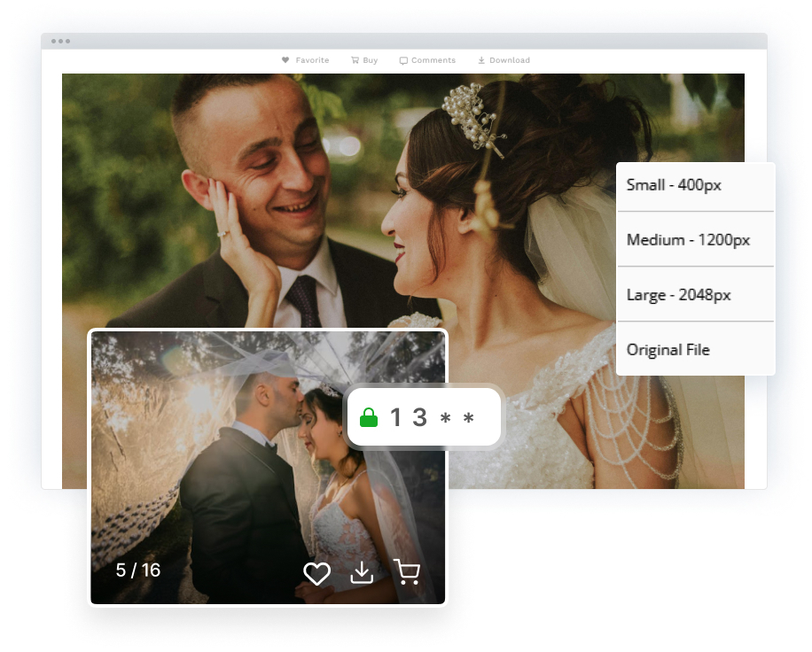
Task: Download the photo using thumbnail download icon
Action: click(362, 573)
